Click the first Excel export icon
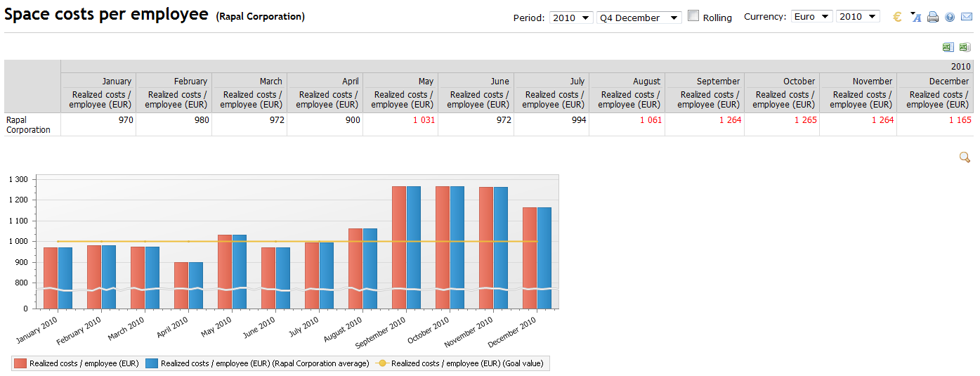980x376 pixels. 948,47
